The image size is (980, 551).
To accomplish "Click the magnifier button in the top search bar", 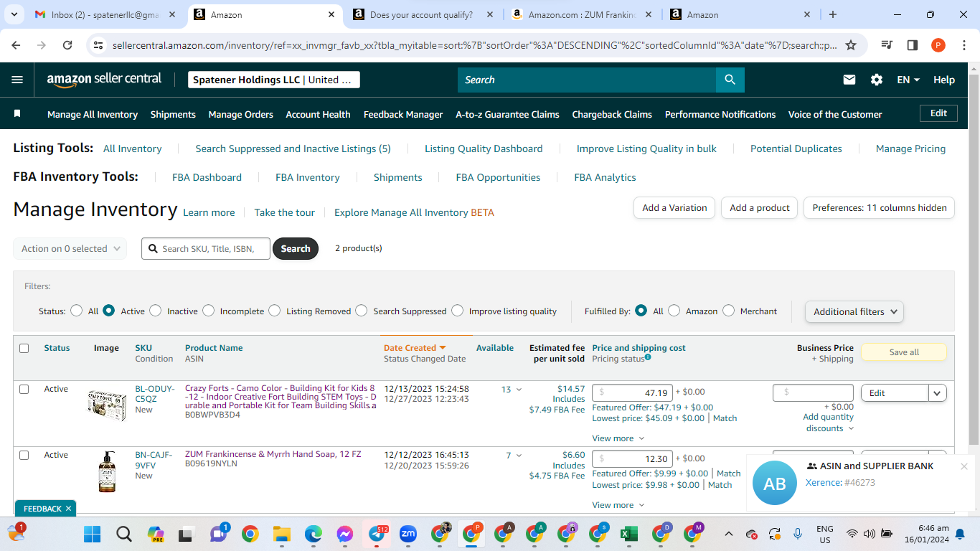I will 730,80.
